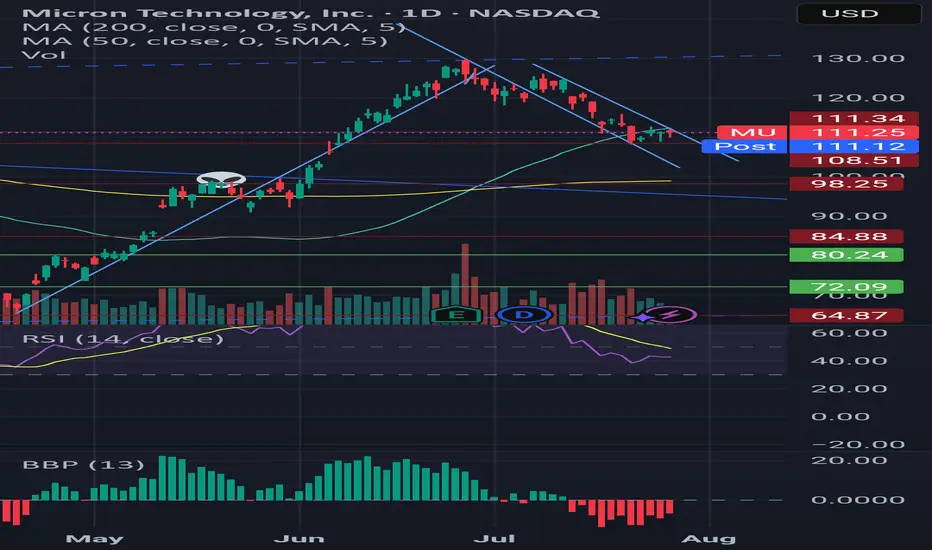Click the purple lightning bolt news icon

coord(670,315)
